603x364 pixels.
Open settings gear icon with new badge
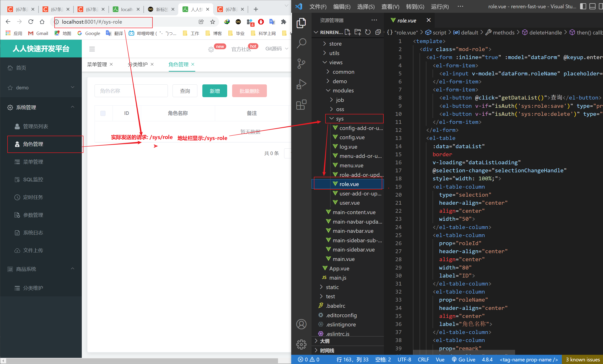(x=211, y=49)
